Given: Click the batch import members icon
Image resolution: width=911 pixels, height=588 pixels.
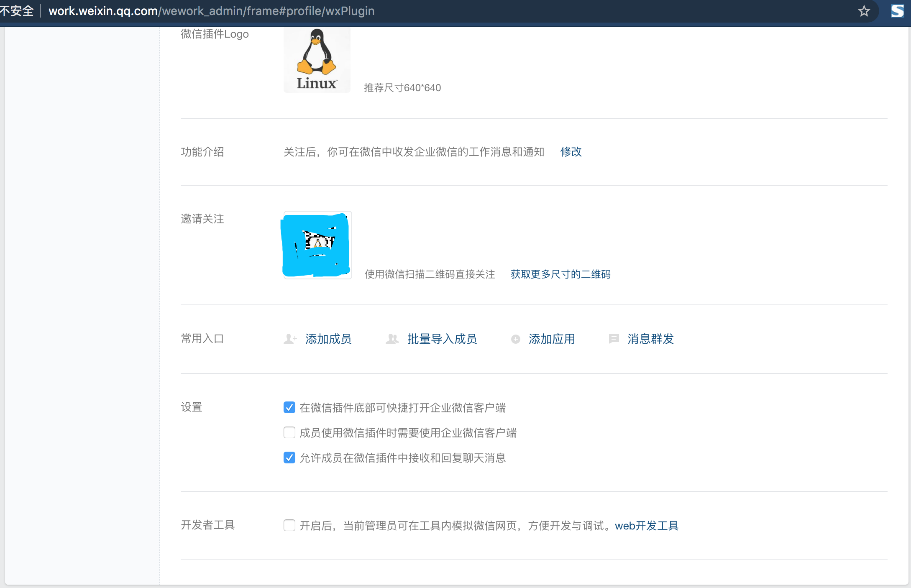Looking at the screenshot, I should (x=392, y=339).
